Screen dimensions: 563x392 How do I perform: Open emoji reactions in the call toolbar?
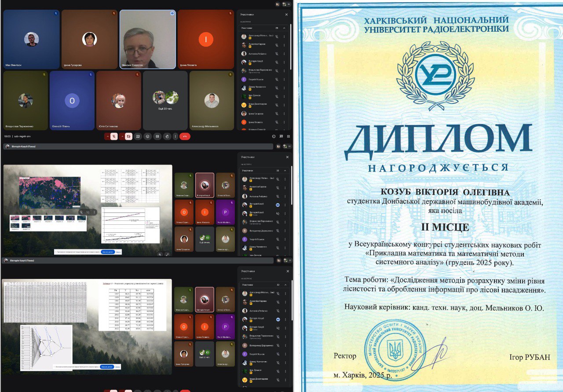click(147, 136)
